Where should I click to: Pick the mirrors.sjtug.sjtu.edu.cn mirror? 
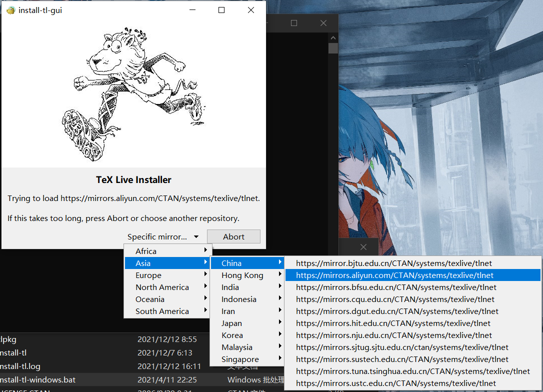pyautogui.click(x=413, y=347)
